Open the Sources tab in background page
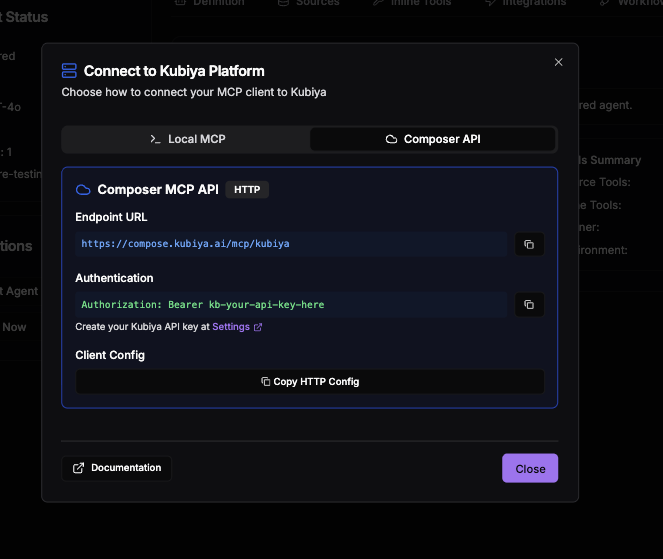663x559 pixels. pyautogui.click(x=309, y=3)
